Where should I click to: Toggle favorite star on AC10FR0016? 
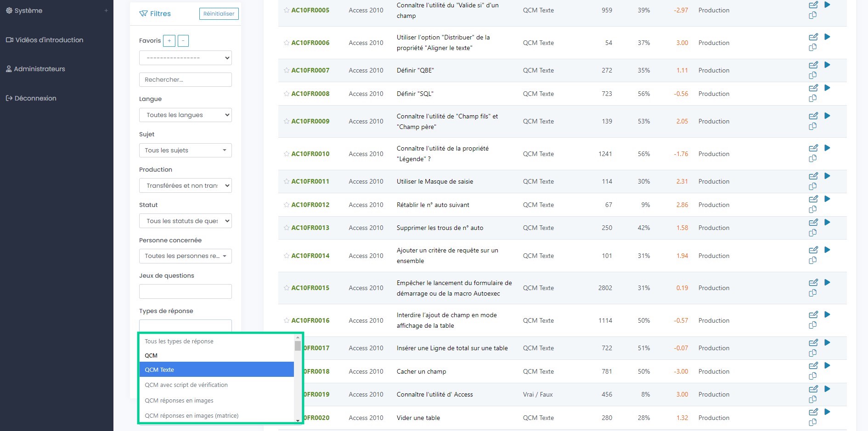287,320
